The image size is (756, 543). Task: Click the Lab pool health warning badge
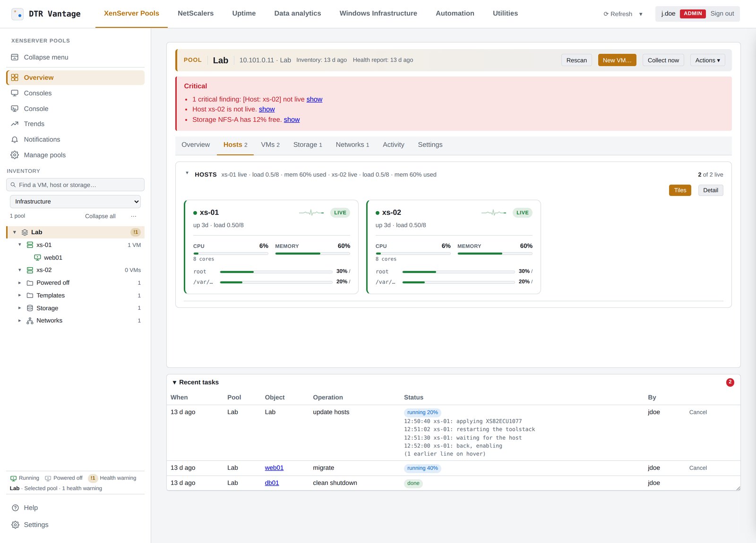point(136,232)
